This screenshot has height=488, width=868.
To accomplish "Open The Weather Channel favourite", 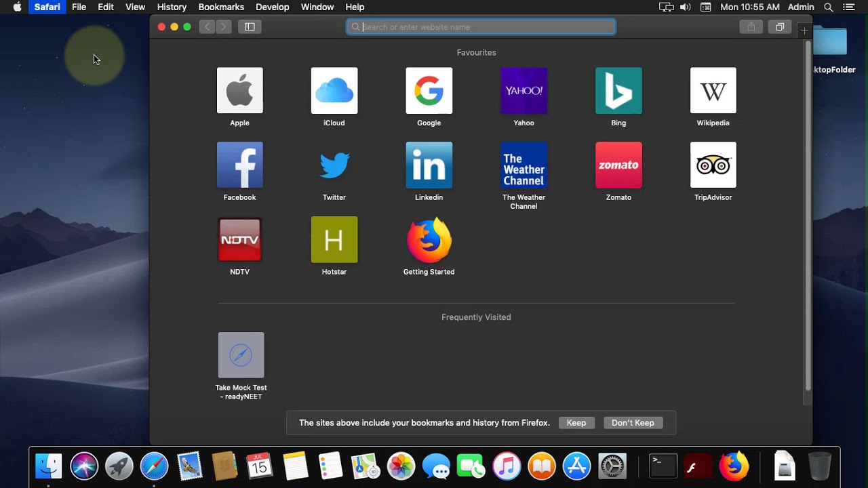I will click(x=524, y=165).
